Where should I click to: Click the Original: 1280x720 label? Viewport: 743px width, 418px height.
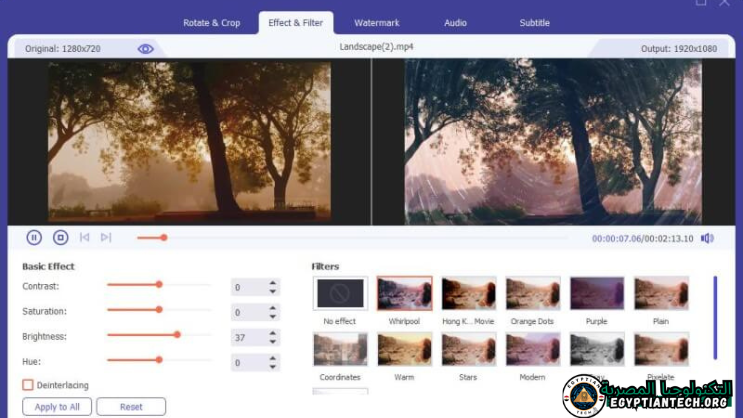(x=63, y=48)
